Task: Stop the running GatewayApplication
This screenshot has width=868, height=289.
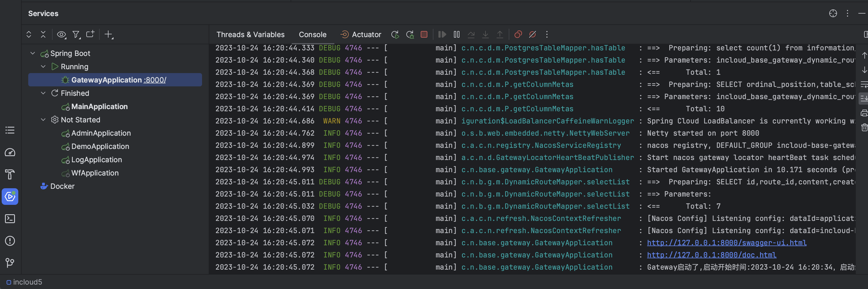Action: tap(424, 34)
